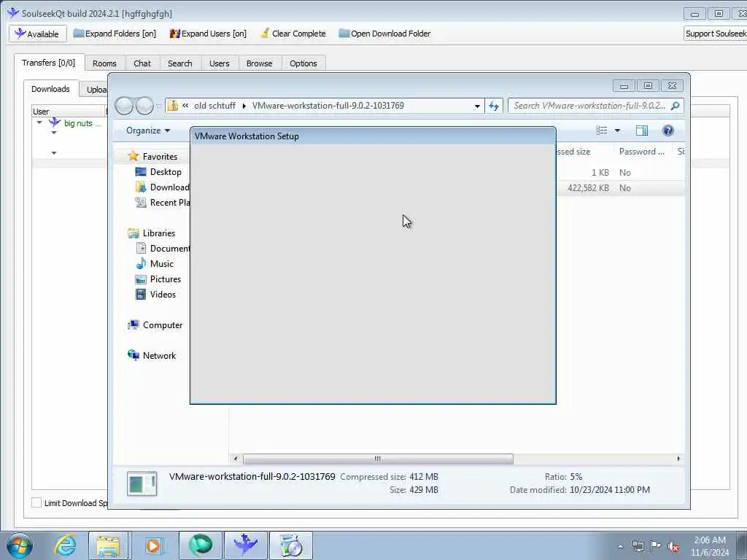Open the Chat tab
Screen dimensions: 747x560
[x=142, y=63]
